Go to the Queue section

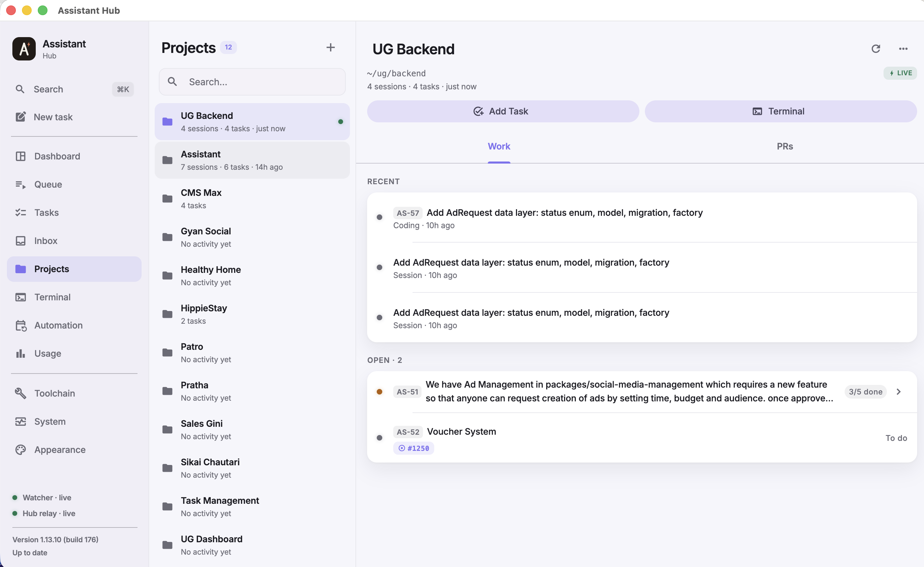[74, 184]
